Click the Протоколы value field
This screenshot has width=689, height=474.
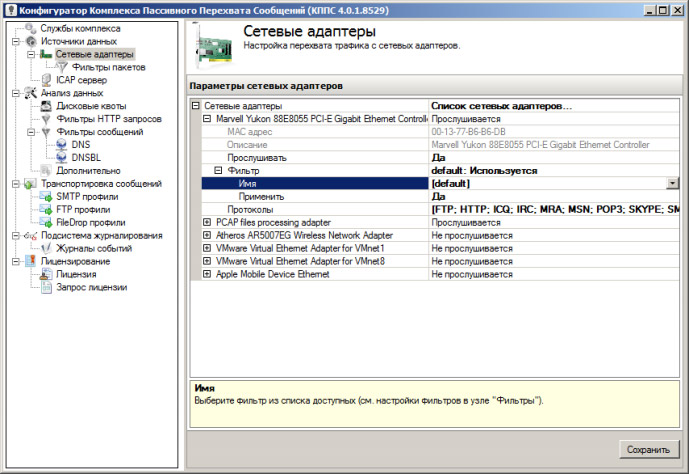pos(553,210)
